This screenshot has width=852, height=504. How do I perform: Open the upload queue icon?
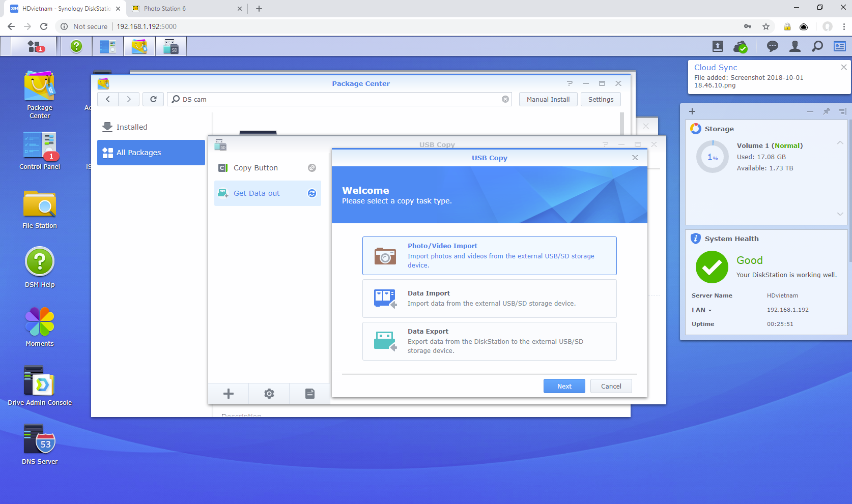pos(717,47)
